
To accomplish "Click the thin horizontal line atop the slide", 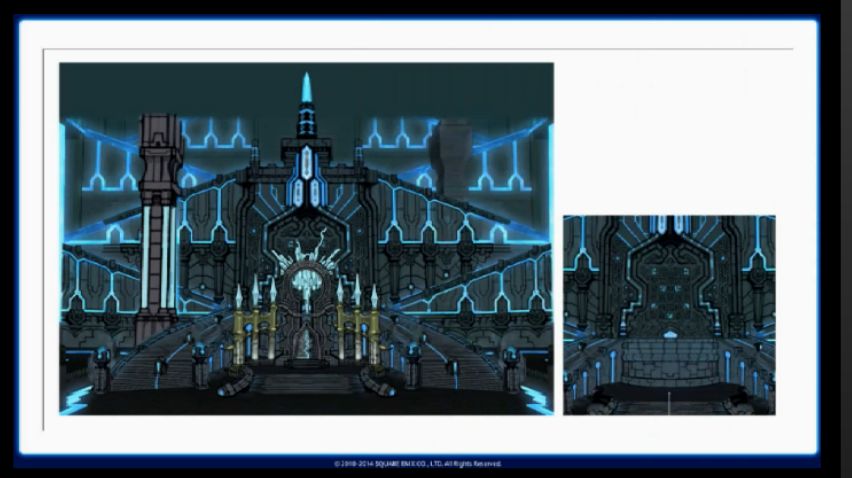I will tap(418, 49).
